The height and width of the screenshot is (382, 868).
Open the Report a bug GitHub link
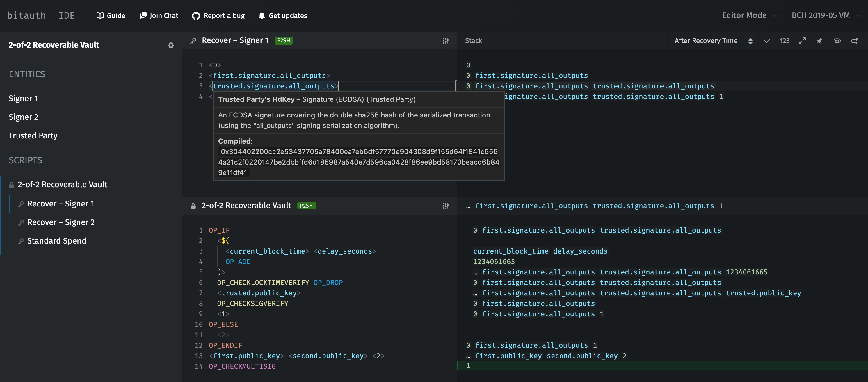[x=218, y=15]
